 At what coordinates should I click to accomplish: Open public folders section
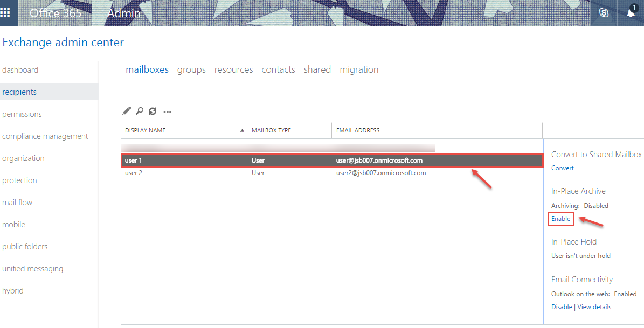[x=25, y=247]
